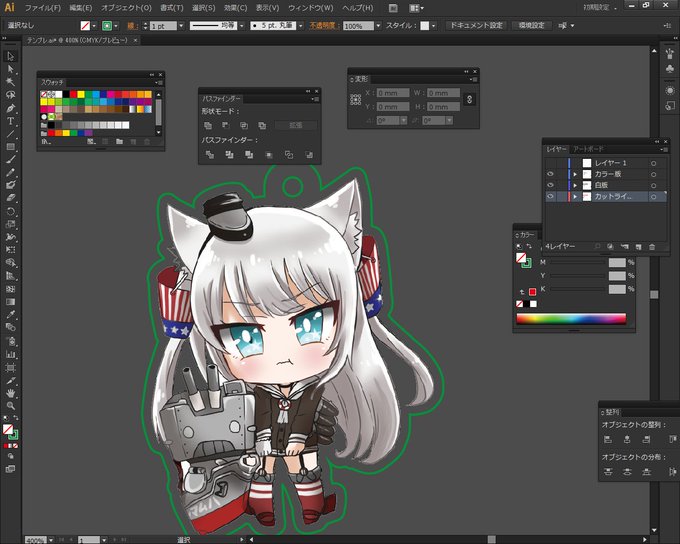Click the color spectrum bar
Screen dimensions: 680x544
coord(571,319)
